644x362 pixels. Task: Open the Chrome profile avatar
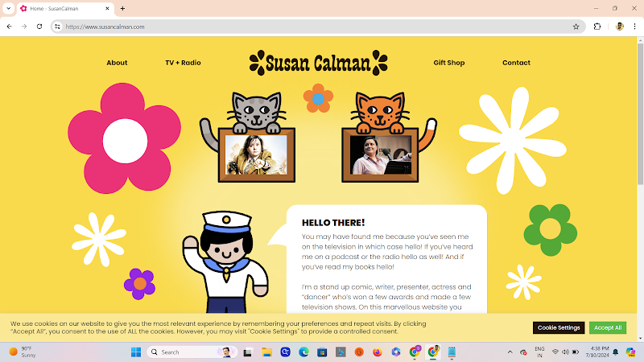point(619,27)
